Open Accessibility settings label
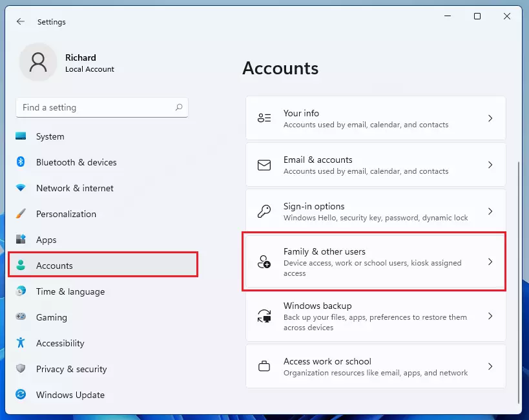This screenshot has height=420, width=529. (x=60, y=343)
